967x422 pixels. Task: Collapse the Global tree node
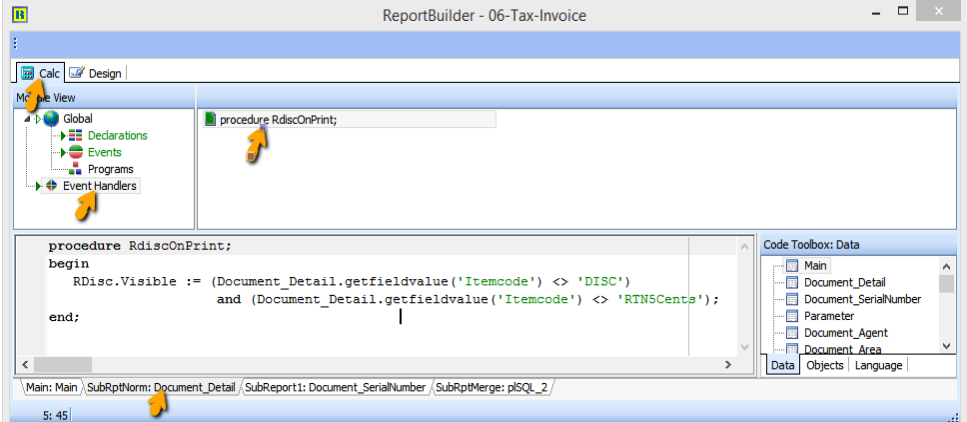27,119
